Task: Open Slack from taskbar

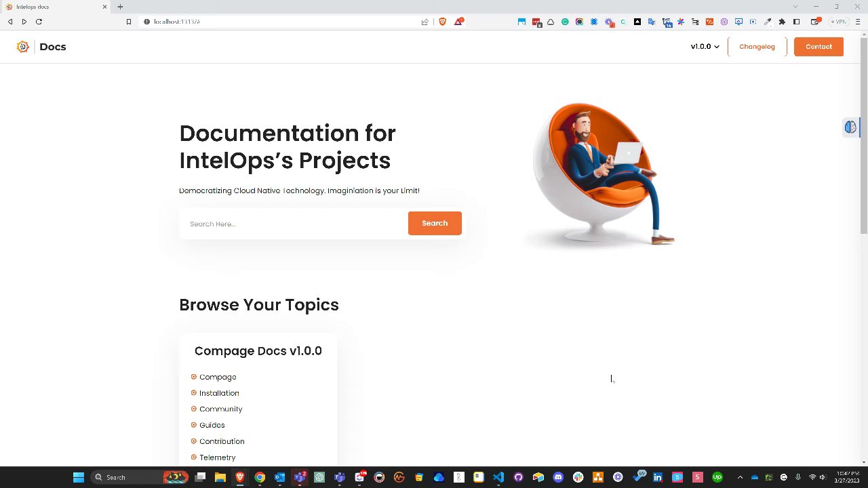Action: click(x=578, y=477)
